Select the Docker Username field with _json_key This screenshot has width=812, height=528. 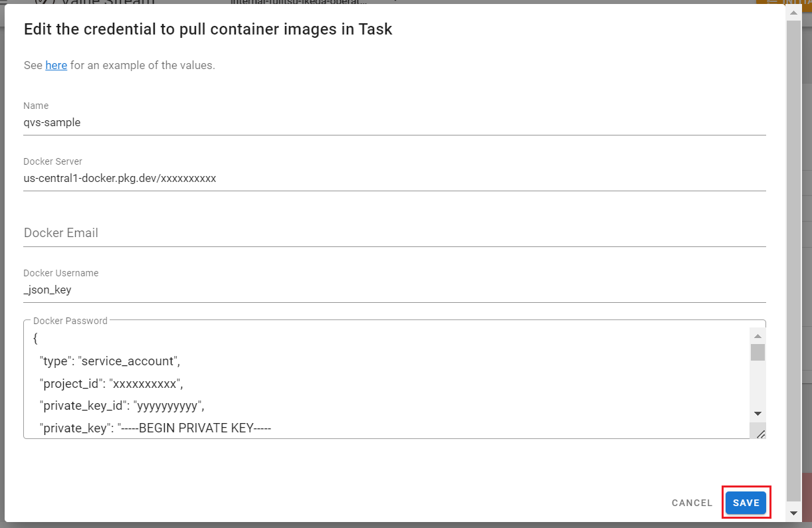[x=394, y=290]
